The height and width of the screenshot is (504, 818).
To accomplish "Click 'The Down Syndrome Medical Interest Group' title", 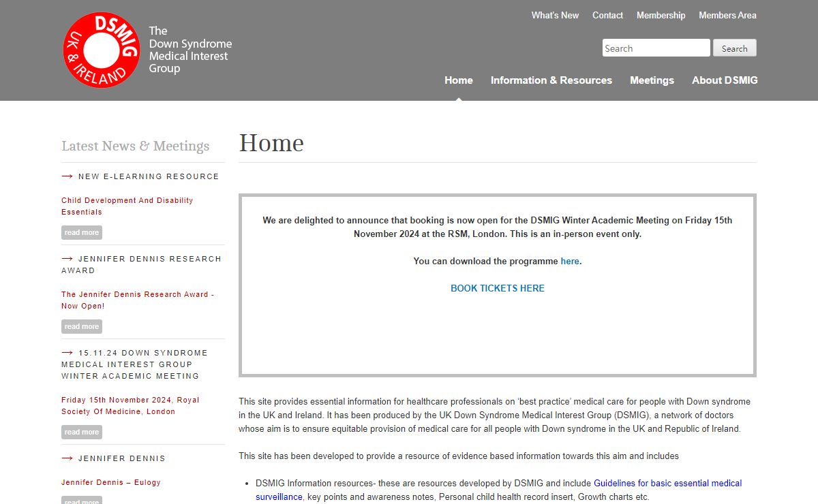I will coord(190,50).
